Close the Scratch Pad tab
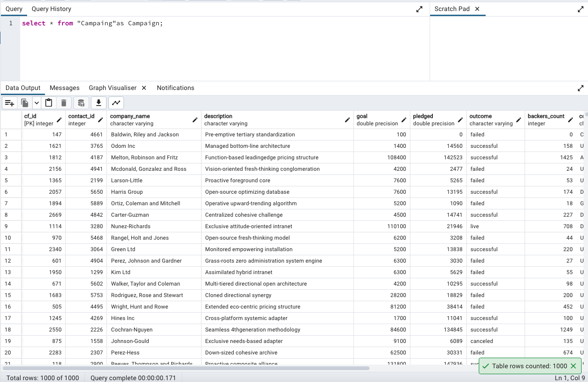Image resolution: width=588 pixels, height=382 pixels. click(477, 9)
